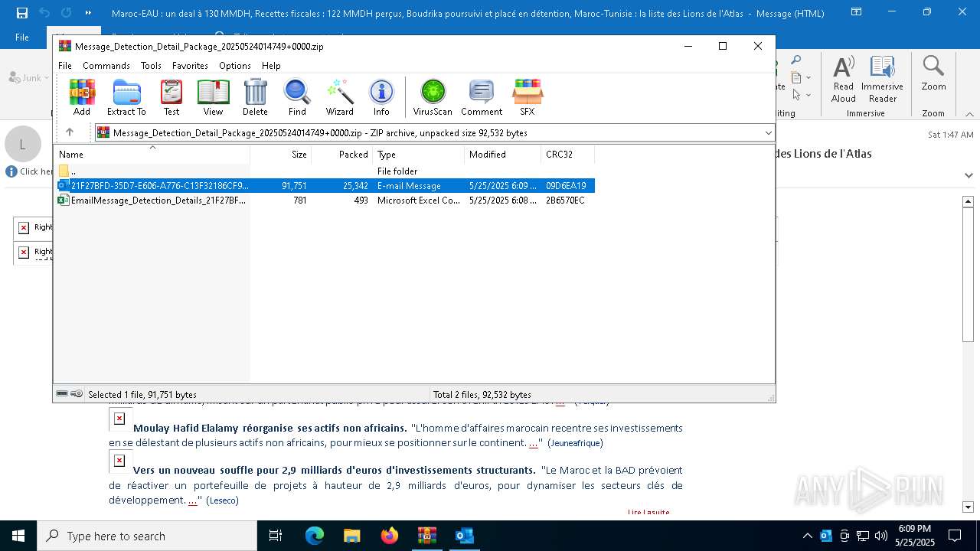980x551 pixels.
Task: Open Ribbon Display Options in Outlook
Action: click(x=855, y=13)
